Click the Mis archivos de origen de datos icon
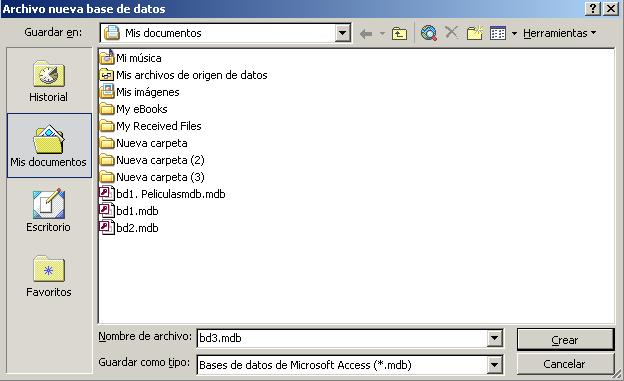This screenshot has width=624, height=381. [107, 75]
